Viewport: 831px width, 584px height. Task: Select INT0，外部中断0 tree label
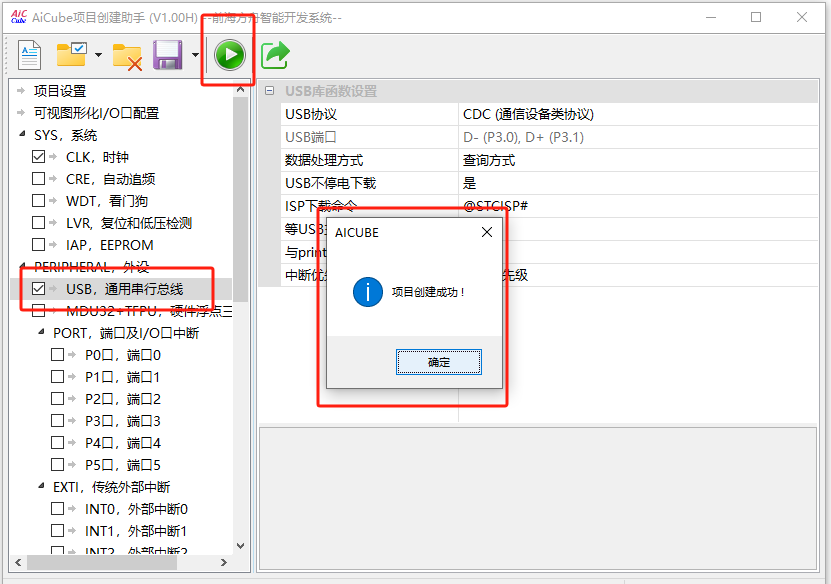pyautogui.click(x=136, y=509)
